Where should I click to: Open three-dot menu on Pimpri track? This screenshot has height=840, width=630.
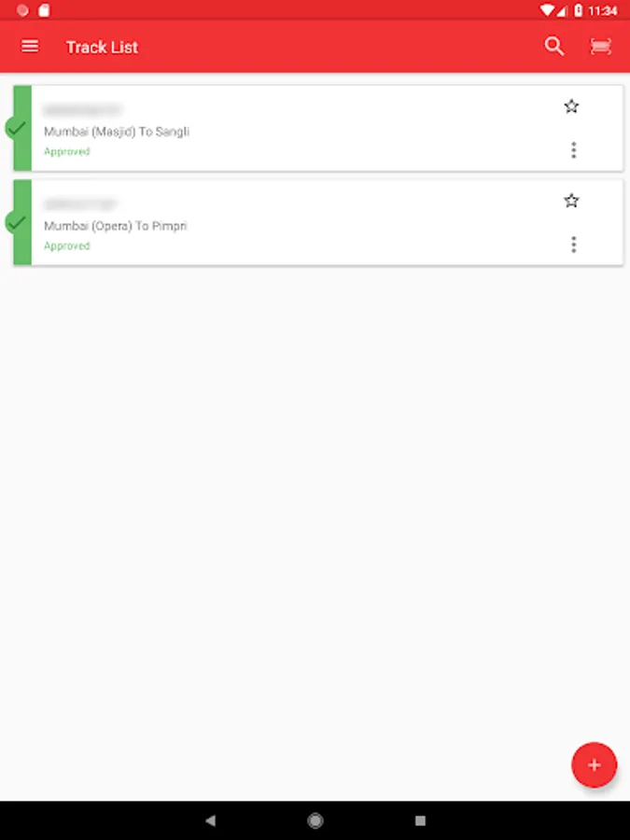573,244
